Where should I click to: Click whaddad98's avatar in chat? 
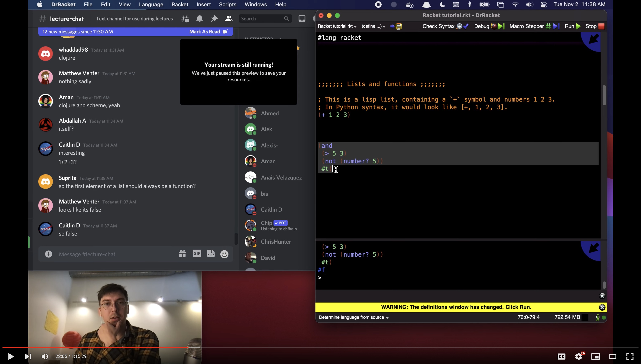click(45, 54)
